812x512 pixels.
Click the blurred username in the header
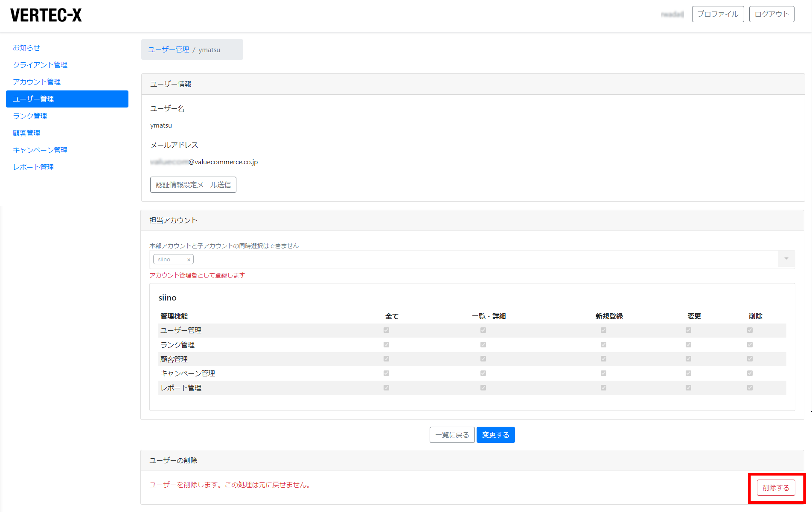(x=672, y=14)
